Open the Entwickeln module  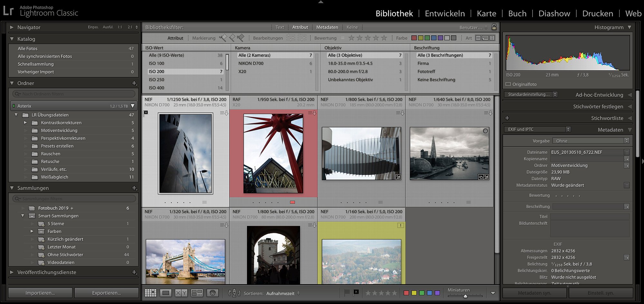[445, 14]
